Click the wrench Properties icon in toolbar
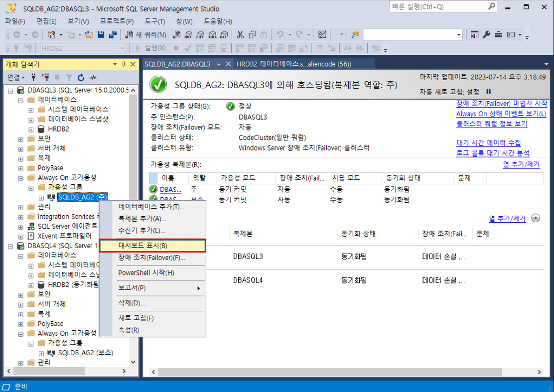 coord(487,34)
